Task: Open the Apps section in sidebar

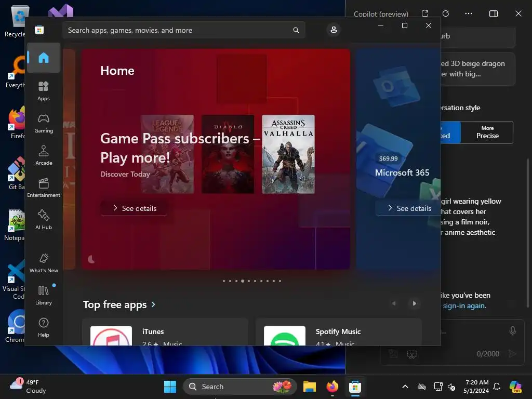Action: 44,91
